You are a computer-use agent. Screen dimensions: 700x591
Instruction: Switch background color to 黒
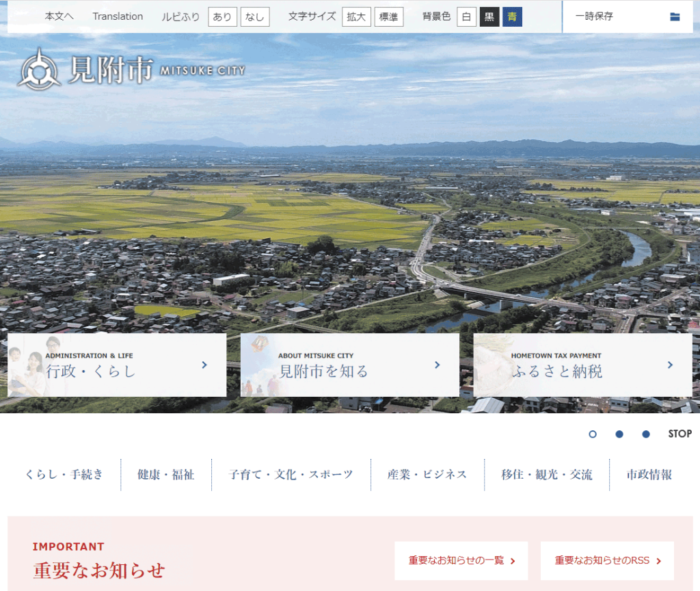489,16
